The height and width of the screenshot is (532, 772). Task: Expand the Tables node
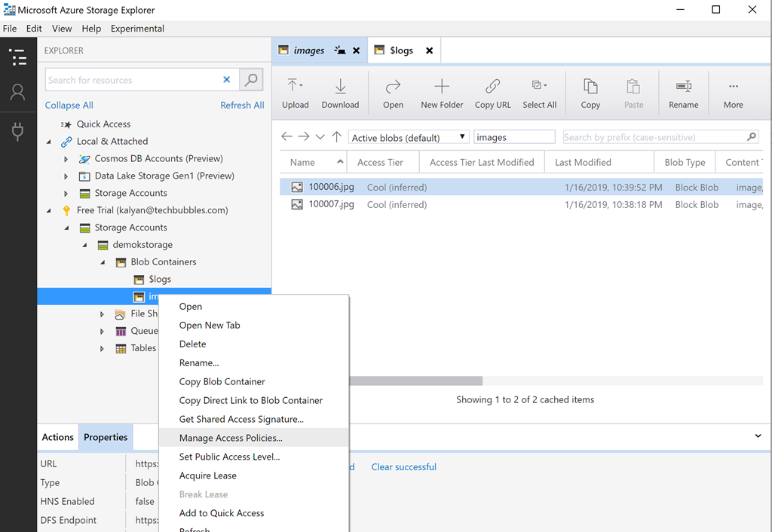point(102,348)
